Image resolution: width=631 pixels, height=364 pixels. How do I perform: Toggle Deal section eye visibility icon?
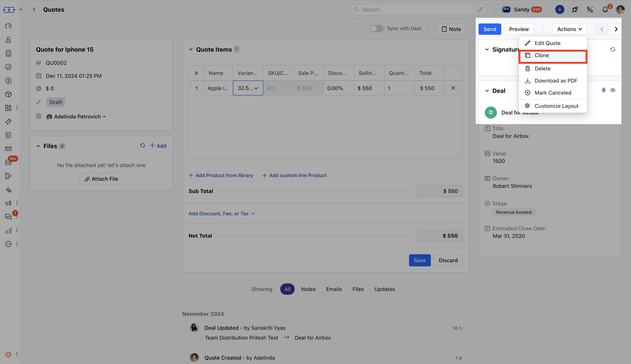click(x=612, y=90)
